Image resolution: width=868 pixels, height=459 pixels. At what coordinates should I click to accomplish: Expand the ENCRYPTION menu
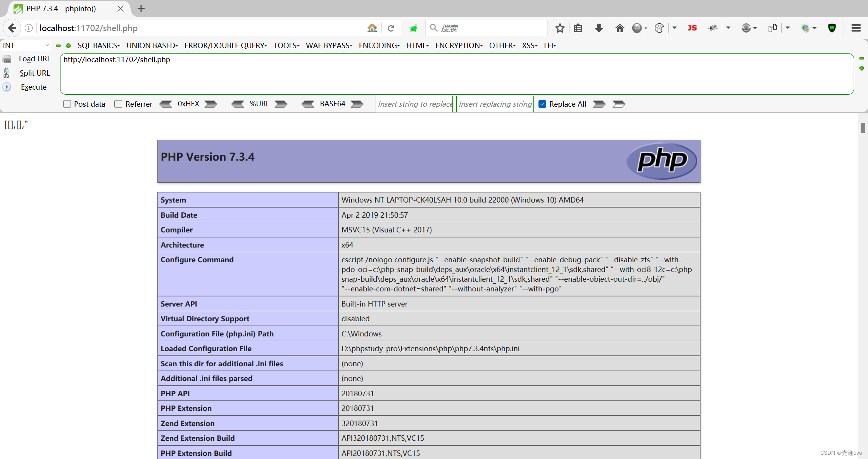459,45
